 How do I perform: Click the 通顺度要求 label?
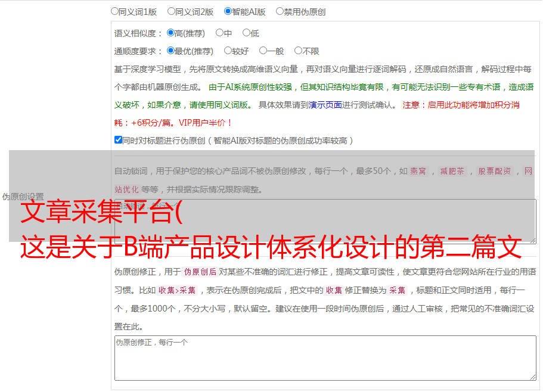tap(138, 52)
